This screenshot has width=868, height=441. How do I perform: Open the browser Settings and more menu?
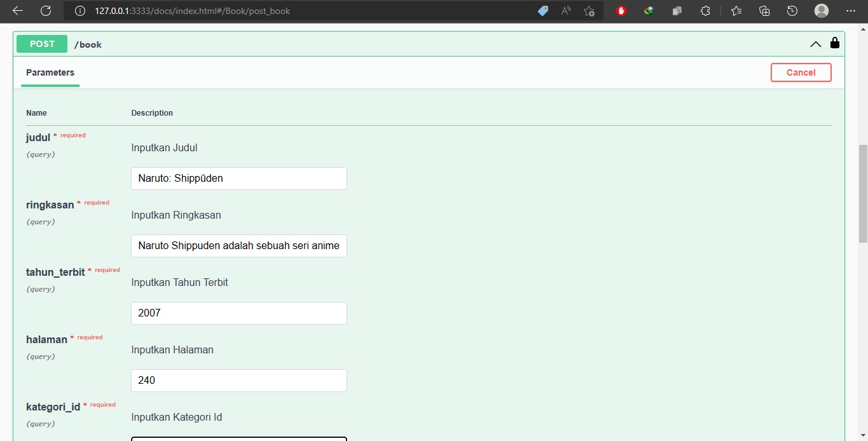point(851,11)
